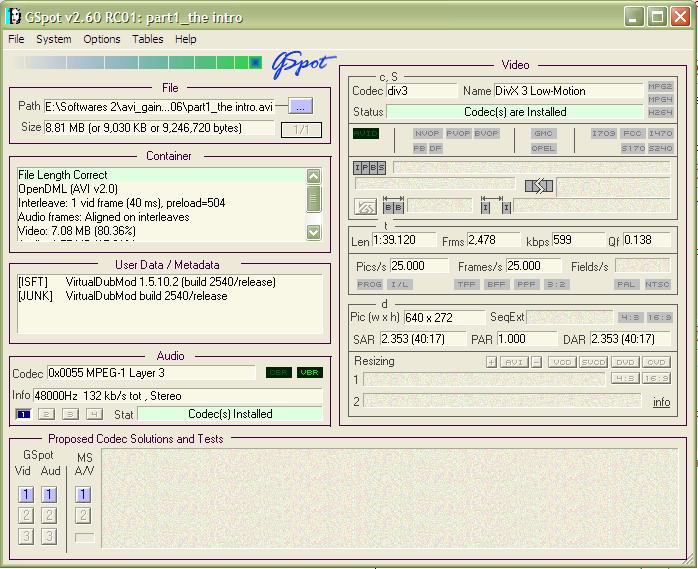Image resolution: width=698 pixels, height=569 pixels.
Task: Click GSpot Vid test 1 button
Action: click(x=26, y=494)
